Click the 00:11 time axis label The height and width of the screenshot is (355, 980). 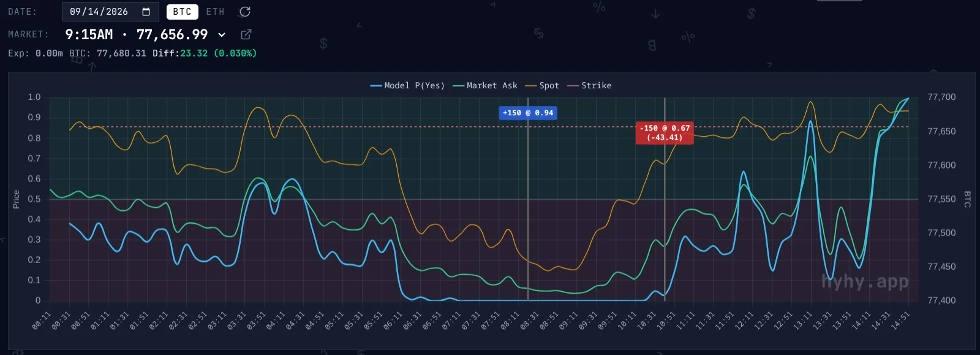[41, 321]
